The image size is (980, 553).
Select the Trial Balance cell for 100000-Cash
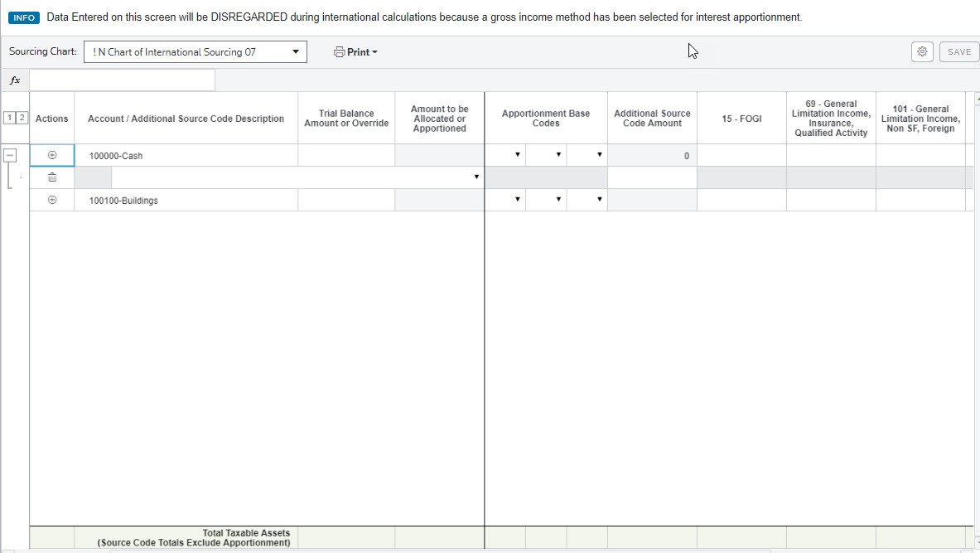click(346, 155)
